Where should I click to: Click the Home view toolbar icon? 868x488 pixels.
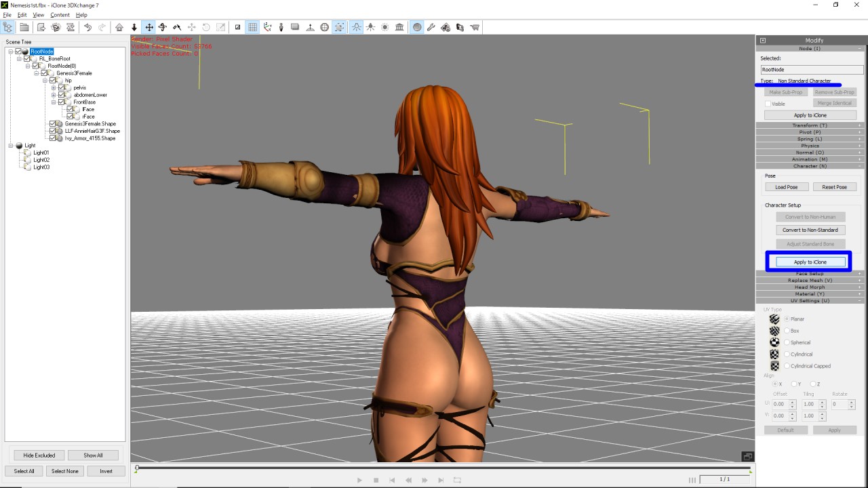coord(119,27)
